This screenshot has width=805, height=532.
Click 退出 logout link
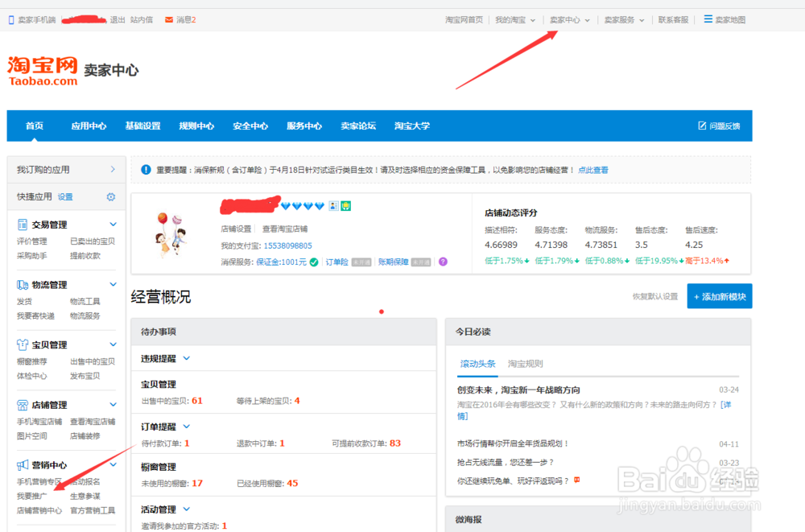click(118, 20)
